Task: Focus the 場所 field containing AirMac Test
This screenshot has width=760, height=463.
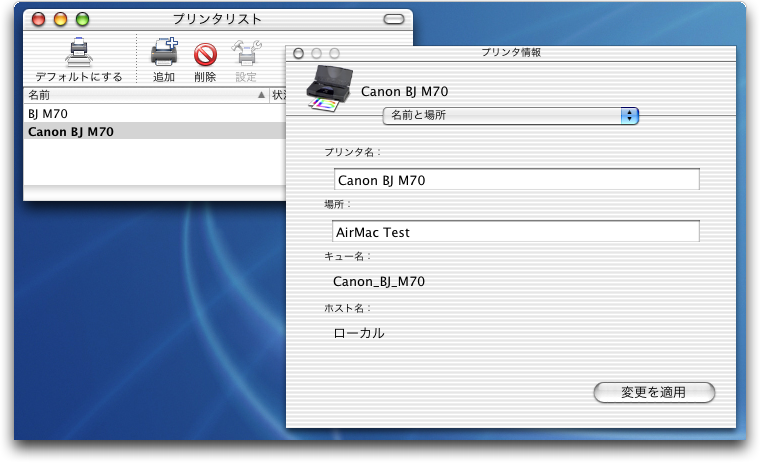Action: point(516,232)
